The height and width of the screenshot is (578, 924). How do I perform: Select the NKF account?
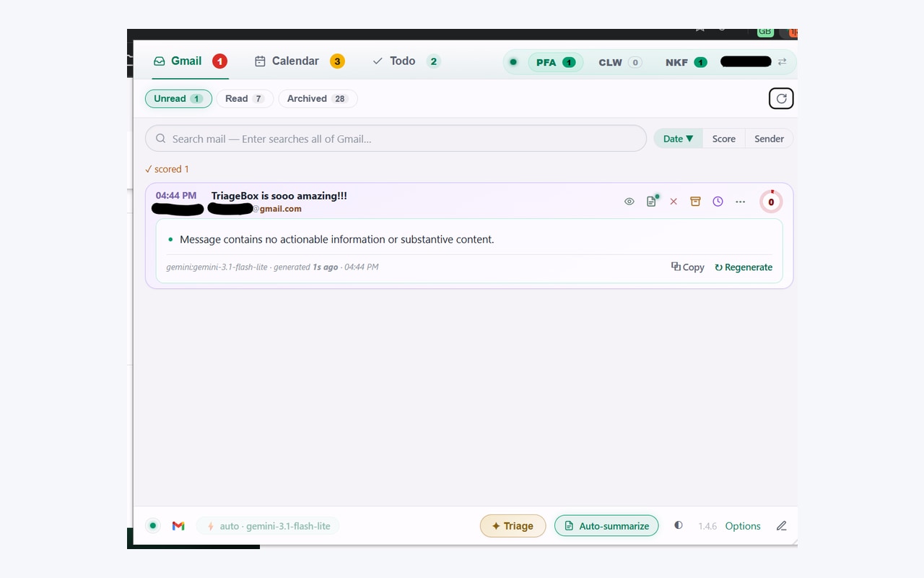[686, 62]
